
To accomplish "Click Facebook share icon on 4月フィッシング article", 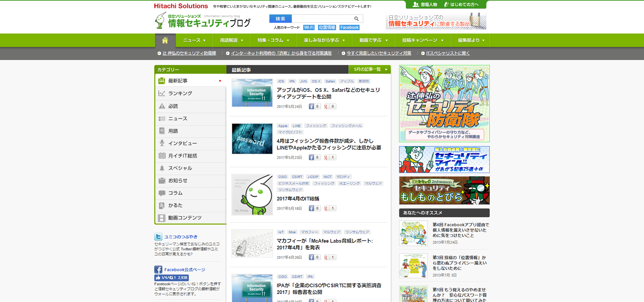I will (x=312, y=158).
